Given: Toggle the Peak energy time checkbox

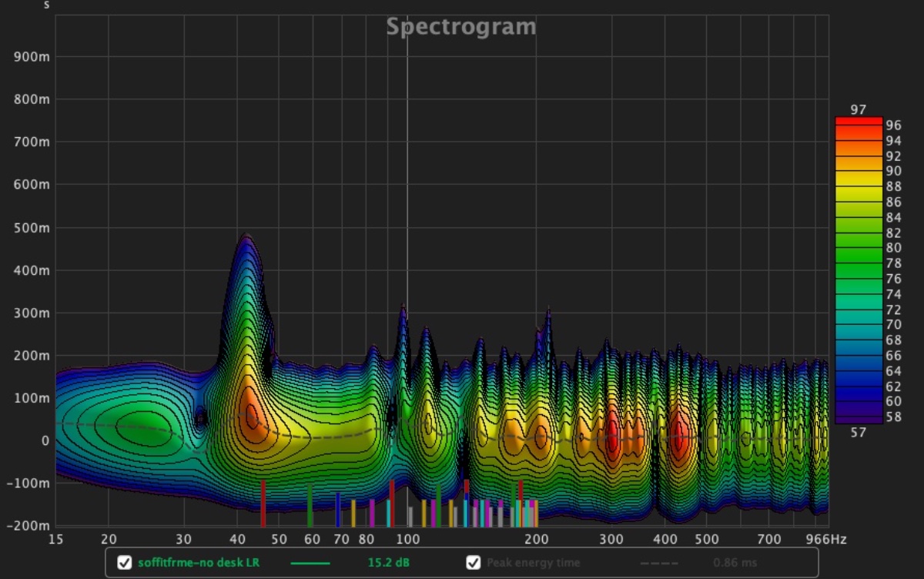Looking at the screenshot, I should (x=474, y=563).
